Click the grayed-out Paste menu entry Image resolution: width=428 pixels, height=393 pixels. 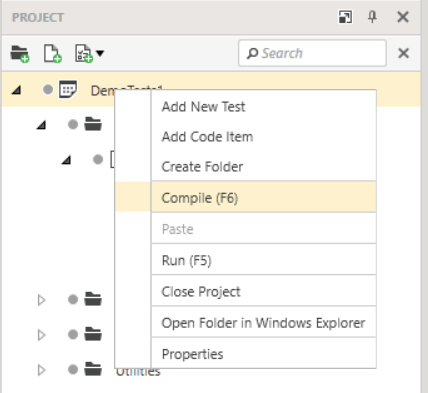point(246,228)
